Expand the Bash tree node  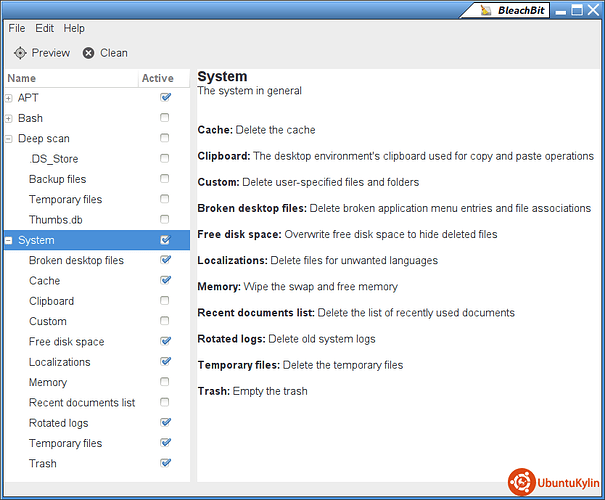(x=9, y=118)
